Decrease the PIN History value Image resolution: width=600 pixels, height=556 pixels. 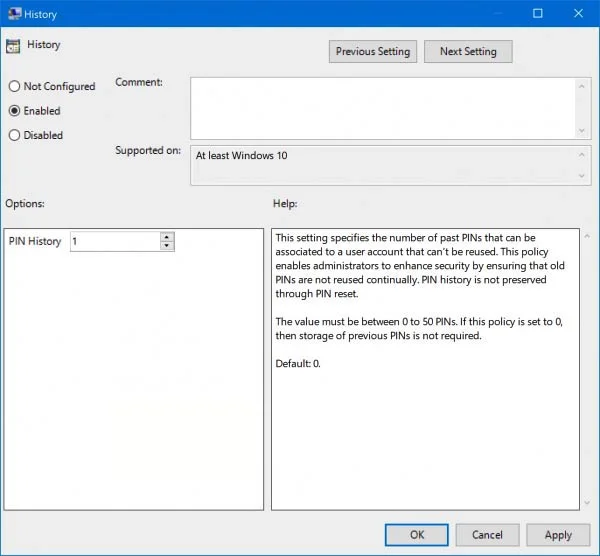tap(166, 246)
